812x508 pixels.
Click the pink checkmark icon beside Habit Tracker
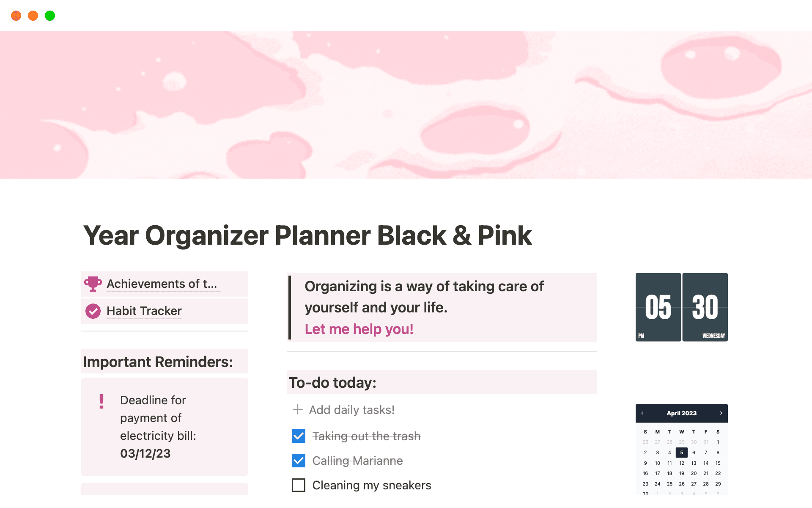click(93, 311)
